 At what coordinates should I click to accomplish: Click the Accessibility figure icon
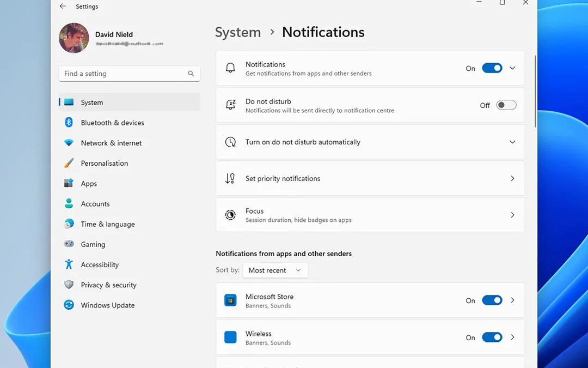click(69, 264)
